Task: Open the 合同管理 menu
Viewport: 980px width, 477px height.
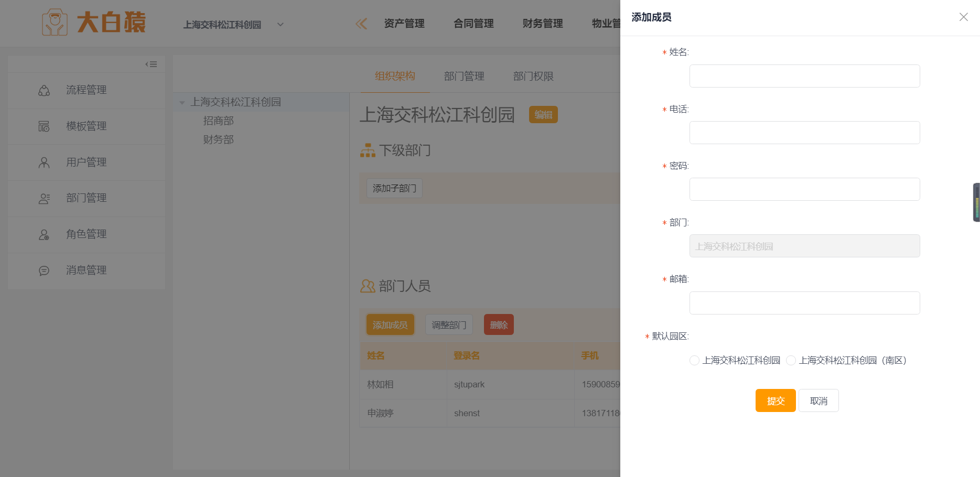Action: click(x=473, y=24)
